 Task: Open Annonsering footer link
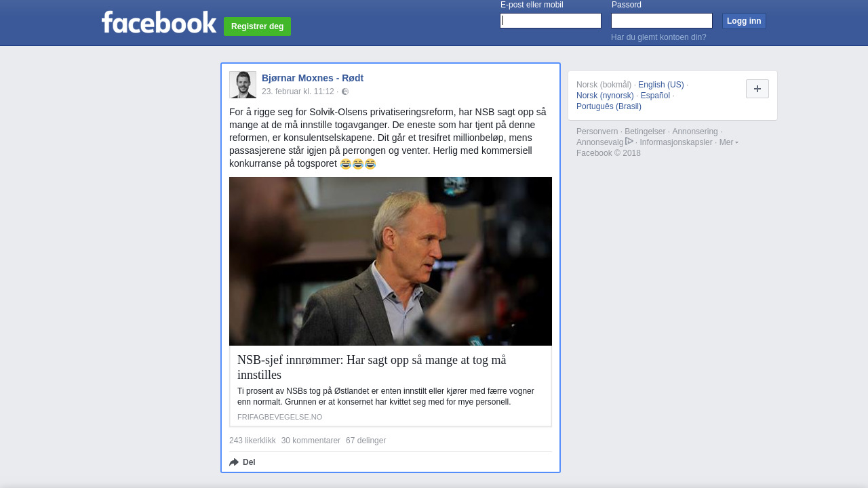(x=695, y=131)
